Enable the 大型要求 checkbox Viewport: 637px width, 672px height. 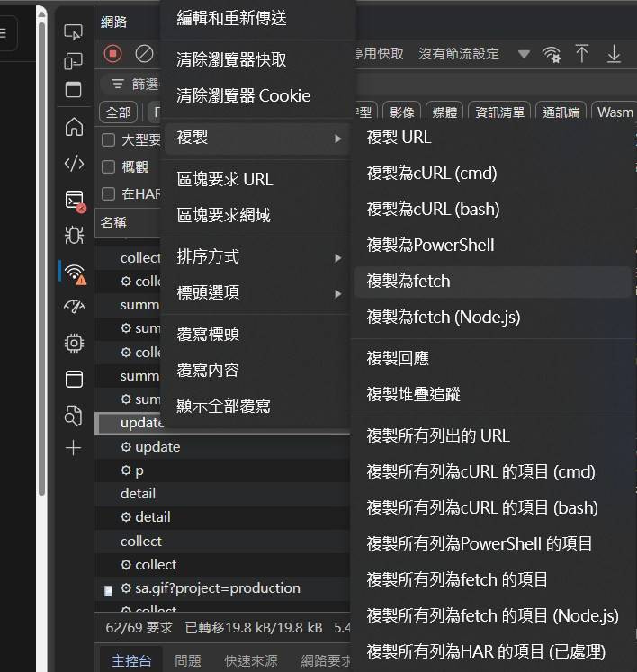tap(108, 140)
